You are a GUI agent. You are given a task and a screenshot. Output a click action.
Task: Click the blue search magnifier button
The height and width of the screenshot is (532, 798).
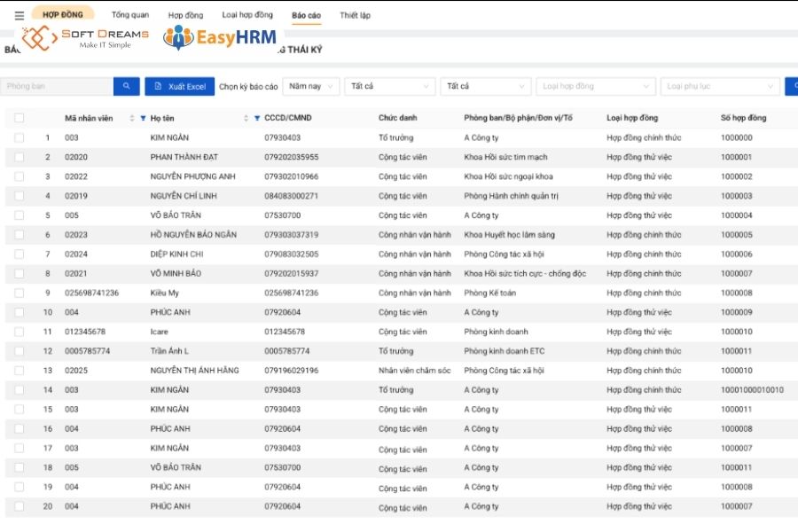[x=126, y=86]
